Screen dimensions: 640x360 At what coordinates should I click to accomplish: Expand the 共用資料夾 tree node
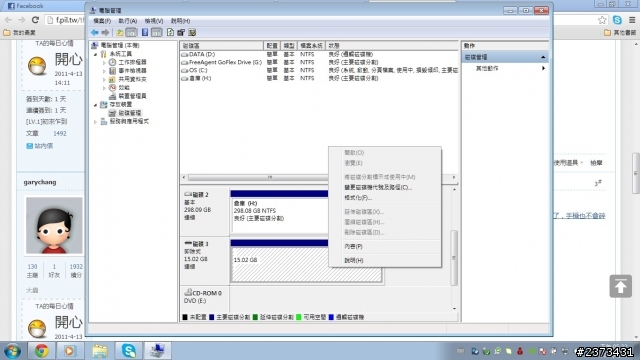tap(104, 80)
